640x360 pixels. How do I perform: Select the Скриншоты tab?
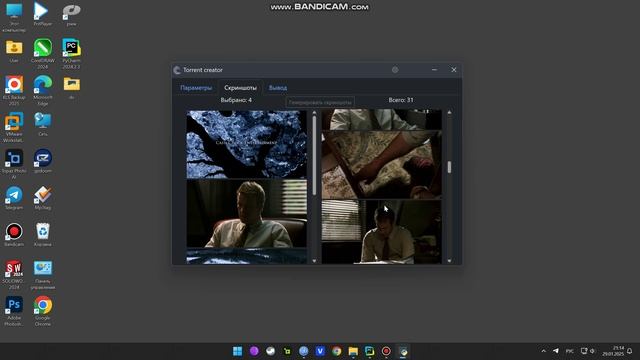[x=240, y=88]
